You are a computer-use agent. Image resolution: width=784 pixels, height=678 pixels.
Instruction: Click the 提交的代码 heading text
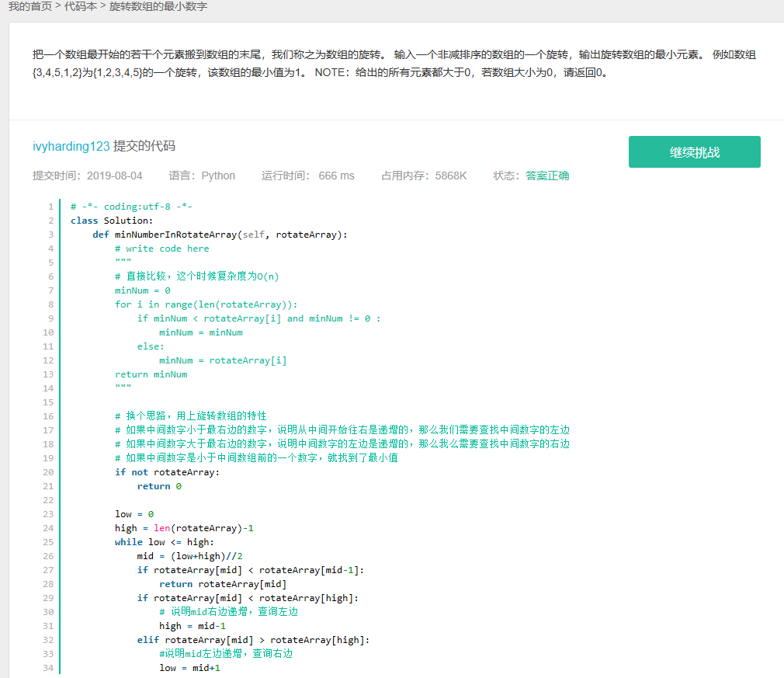144,146
